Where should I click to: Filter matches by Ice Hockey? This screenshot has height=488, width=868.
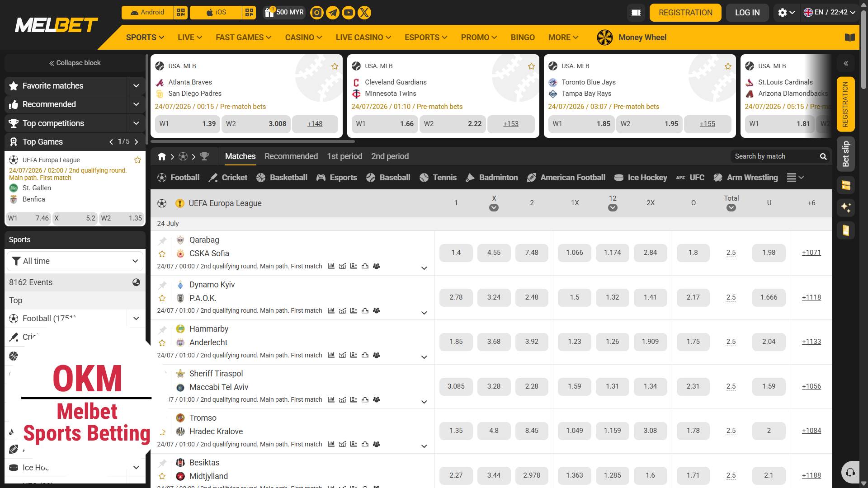coord(641,178)
